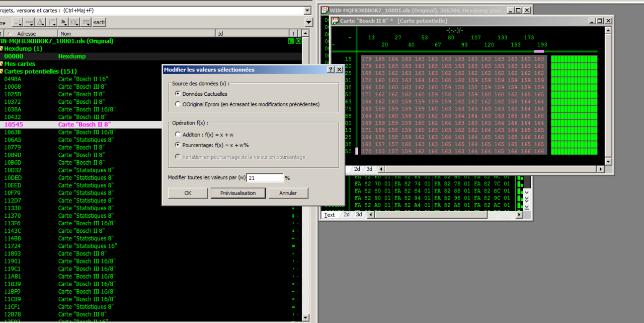
Task: Click the delta triangle filter toolbar icon
Action: pyautogui.click(x=40, y=22)
